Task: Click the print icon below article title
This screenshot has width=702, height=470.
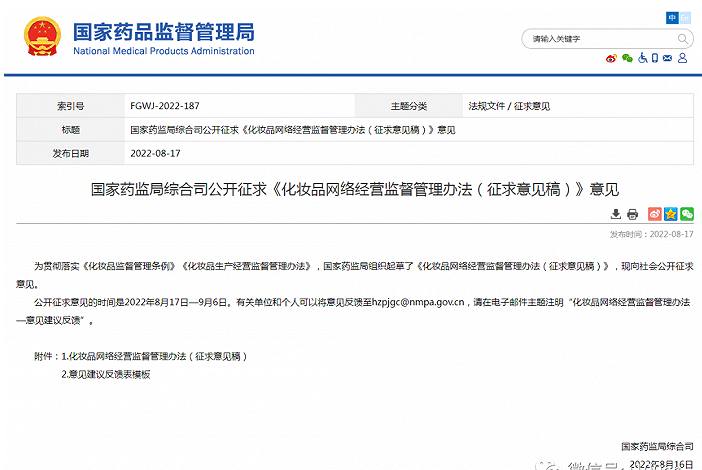Action: (632, 214)
